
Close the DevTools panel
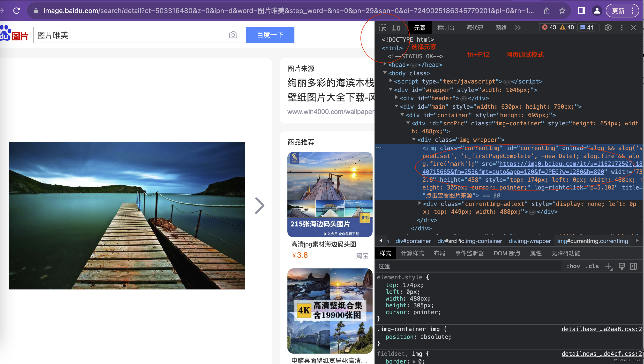[x=633, y=28]
